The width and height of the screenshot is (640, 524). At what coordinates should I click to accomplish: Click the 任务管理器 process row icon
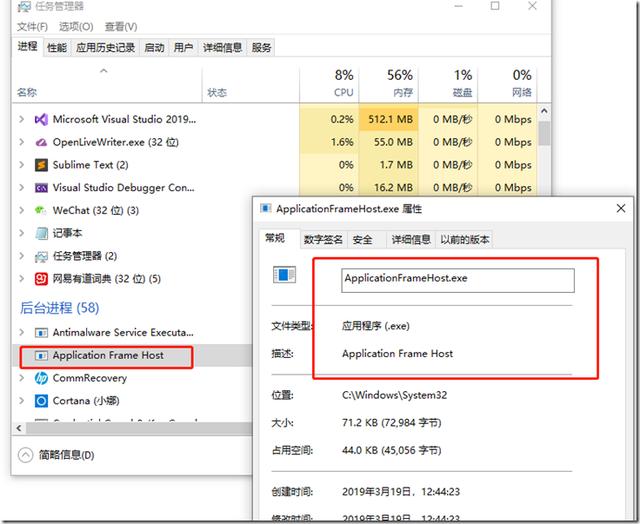pyautogui.click(x=41, y=256)
